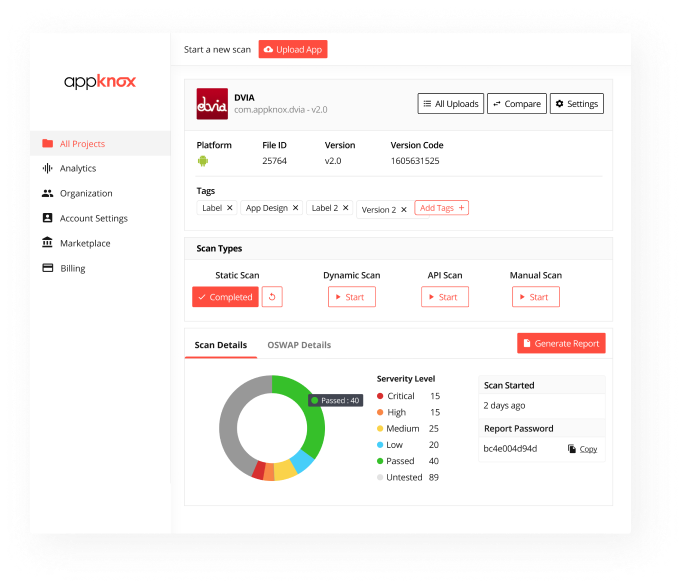Click yellow Medium segment of donut chart

(x=285, y=470)
